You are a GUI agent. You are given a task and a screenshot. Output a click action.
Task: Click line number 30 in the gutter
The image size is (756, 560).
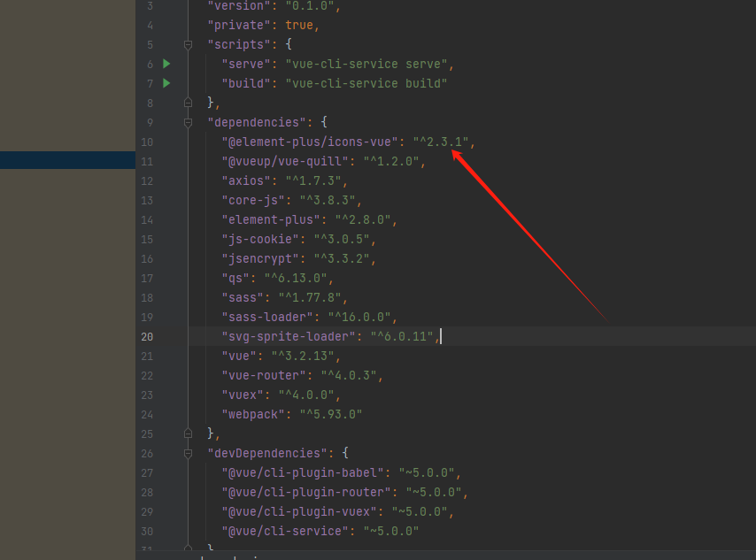[x=147, y=532]
